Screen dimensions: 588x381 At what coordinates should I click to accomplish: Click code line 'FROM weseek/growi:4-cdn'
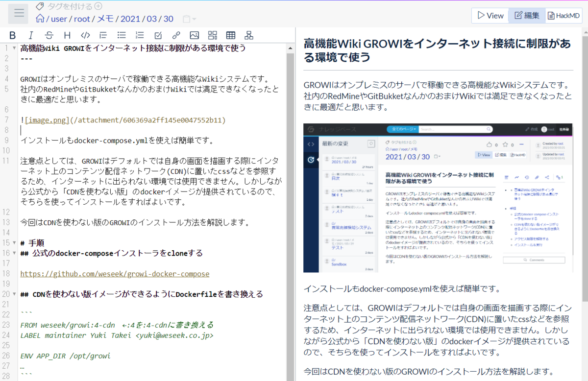[117, 325]
